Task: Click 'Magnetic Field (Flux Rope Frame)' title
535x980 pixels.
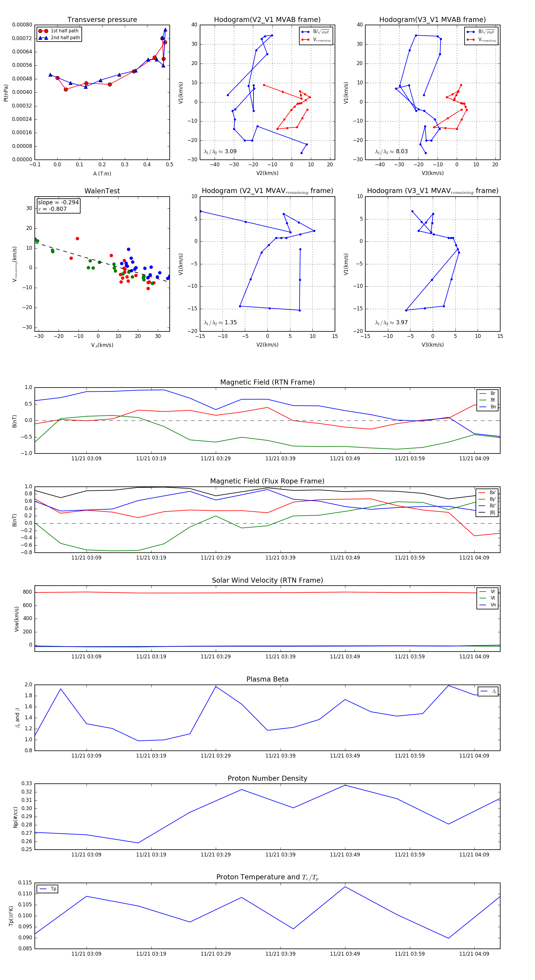Action: pos(267,481)
